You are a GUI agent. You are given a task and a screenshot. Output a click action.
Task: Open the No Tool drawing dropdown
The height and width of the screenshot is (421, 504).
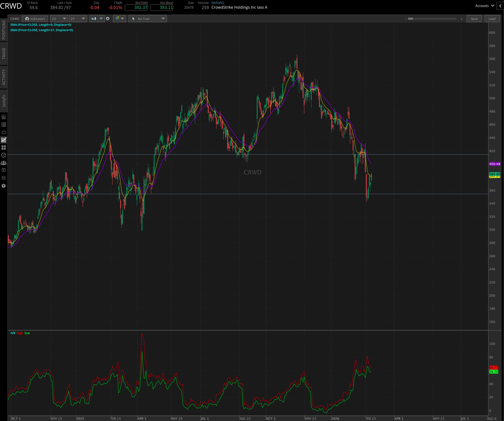point(148,19)
